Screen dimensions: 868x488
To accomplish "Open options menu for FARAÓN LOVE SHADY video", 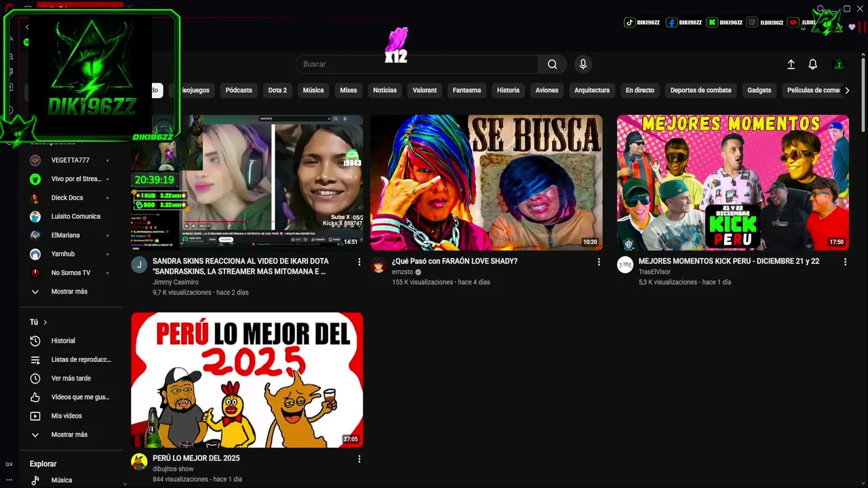I will point(599,262).
